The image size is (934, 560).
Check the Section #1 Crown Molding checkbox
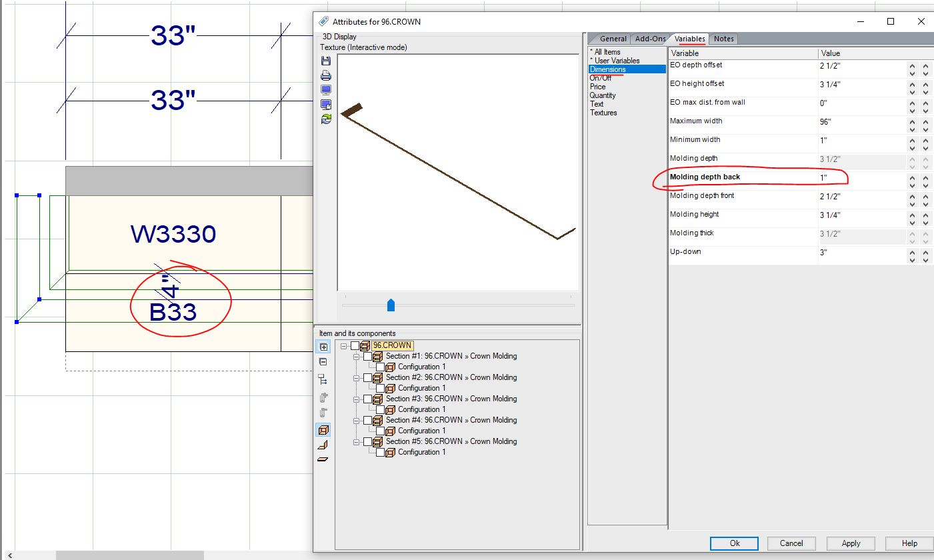[367, 357]
